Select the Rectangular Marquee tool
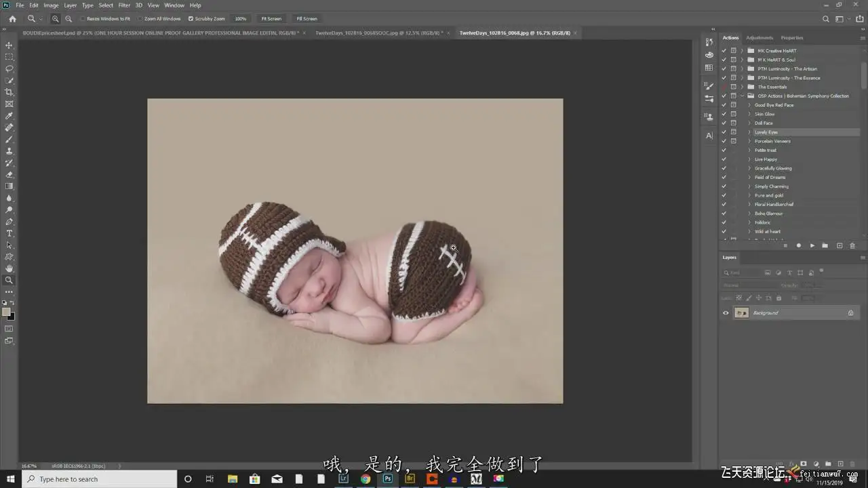Screen dimensions: 868x488 (9, 57)
